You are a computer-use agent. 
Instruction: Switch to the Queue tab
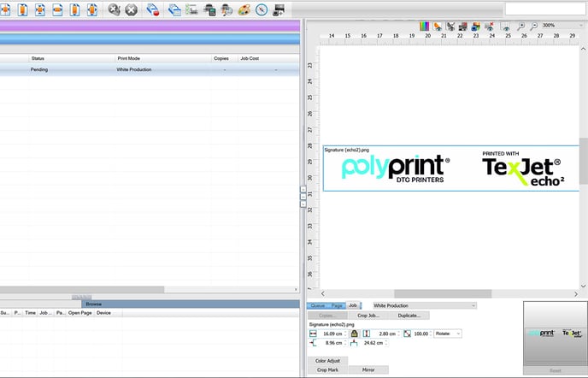click(x=318, y=305)
